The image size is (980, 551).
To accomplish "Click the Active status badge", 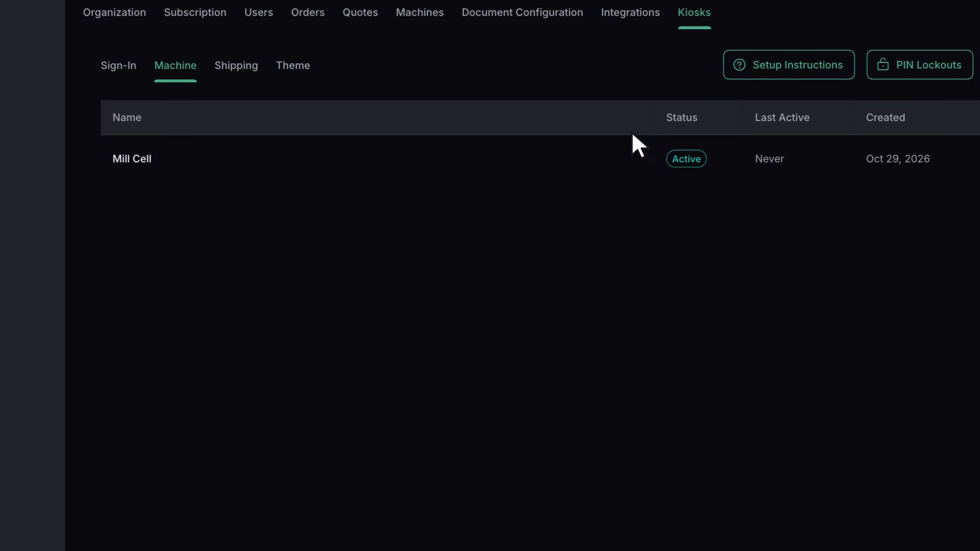I will point(686,159).
